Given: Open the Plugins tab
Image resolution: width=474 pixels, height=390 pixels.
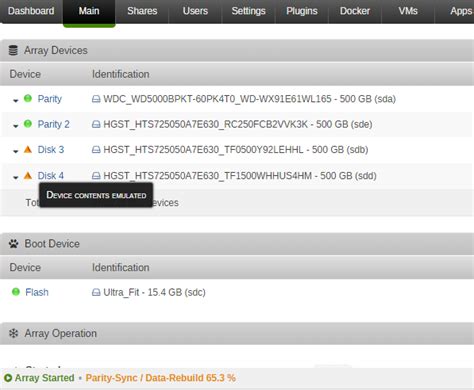Looking at the screenshot, I should point(302,11).
